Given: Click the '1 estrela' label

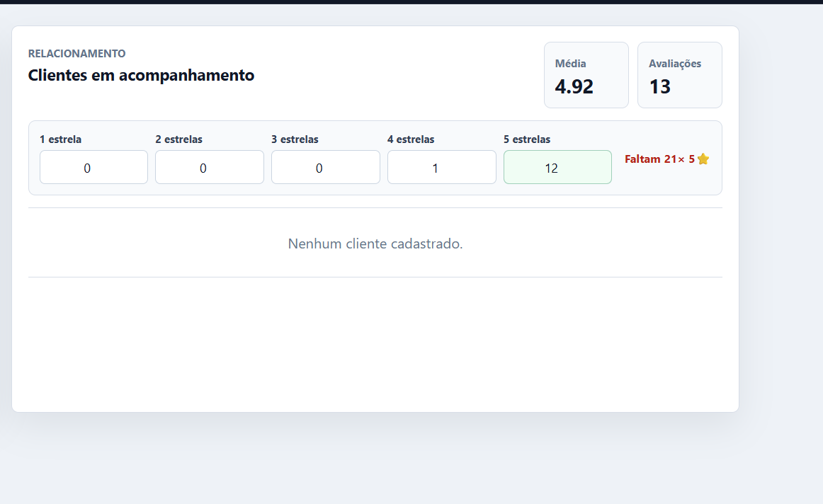Looking at the screenshot, I should coord(60,139).
